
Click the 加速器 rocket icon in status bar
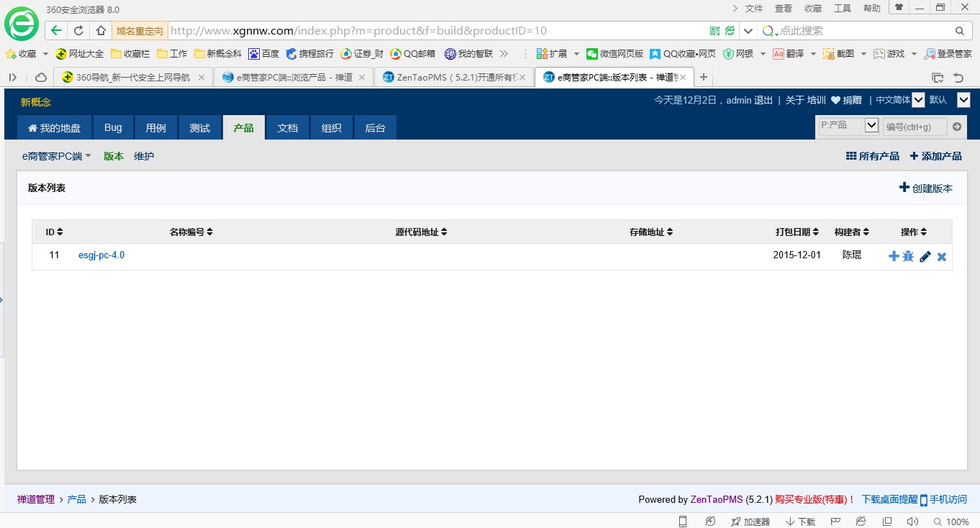750,522
